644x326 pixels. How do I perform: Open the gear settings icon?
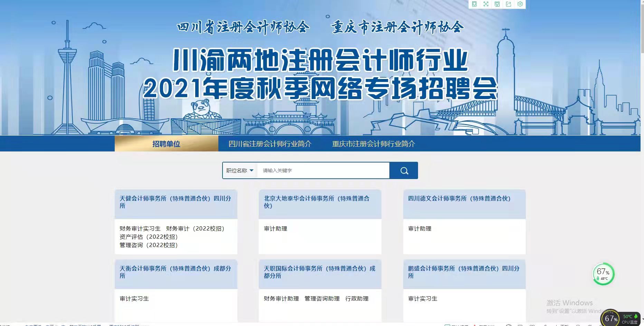520,4
